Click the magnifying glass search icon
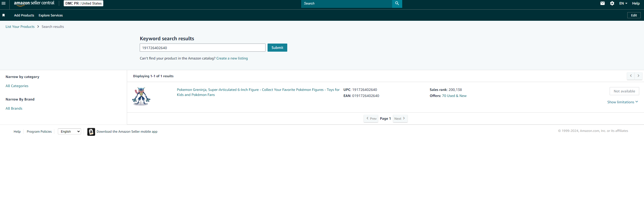Viewport: 644px width, 200px height. point(397,3)
